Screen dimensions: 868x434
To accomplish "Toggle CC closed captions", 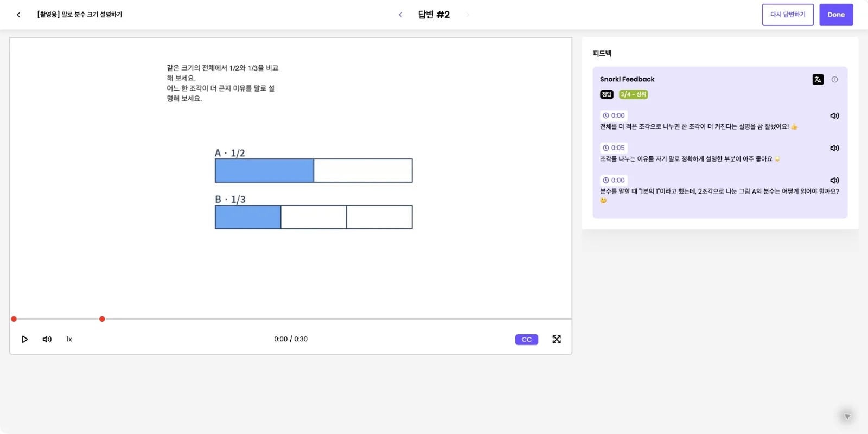I will click(x=527, y=340).
